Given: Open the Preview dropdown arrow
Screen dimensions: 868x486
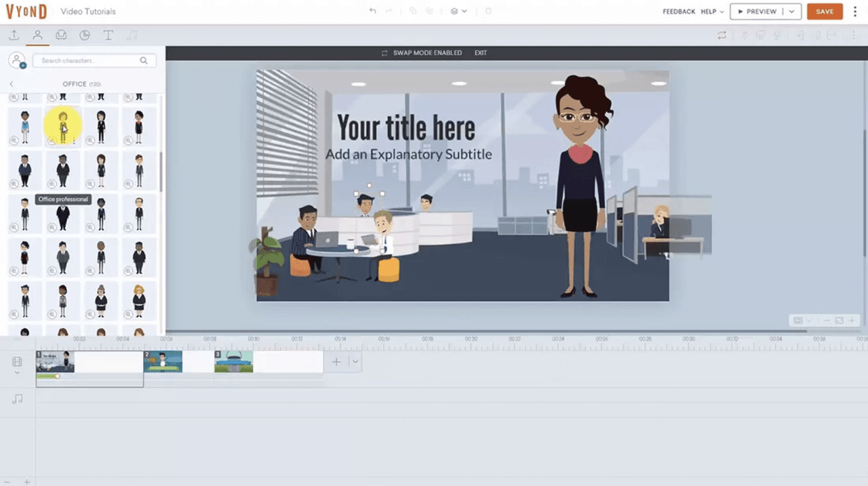Looking at the screenshot, I should [791, 12].
